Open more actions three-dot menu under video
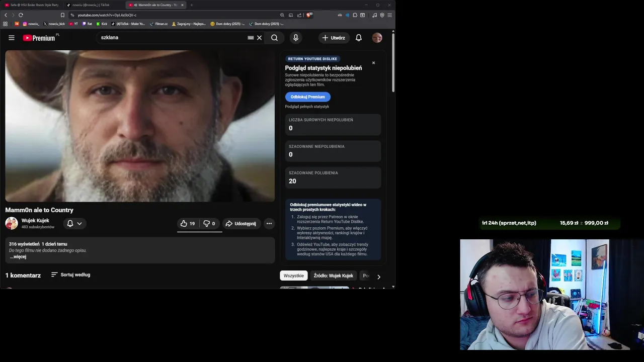644x362 pixels. [x=269, y=224]
